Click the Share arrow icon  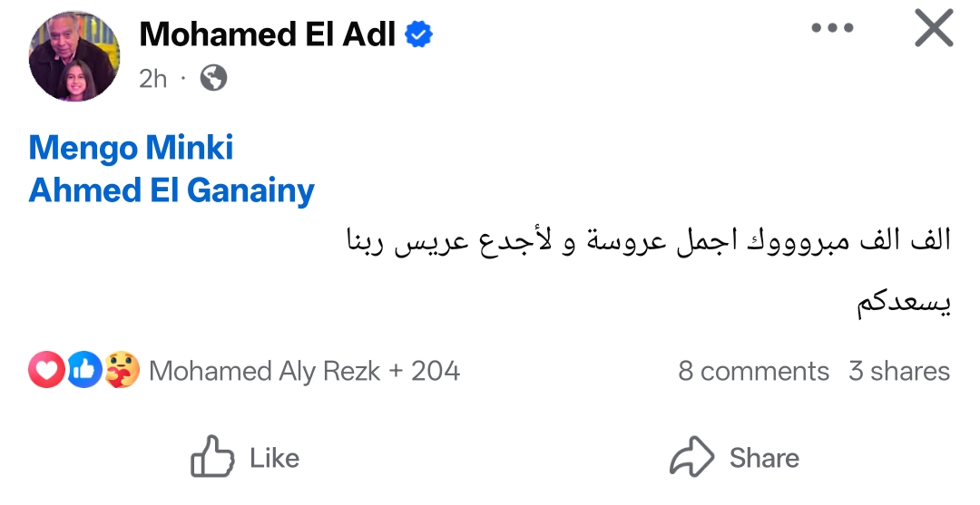[x=691, y=458]
